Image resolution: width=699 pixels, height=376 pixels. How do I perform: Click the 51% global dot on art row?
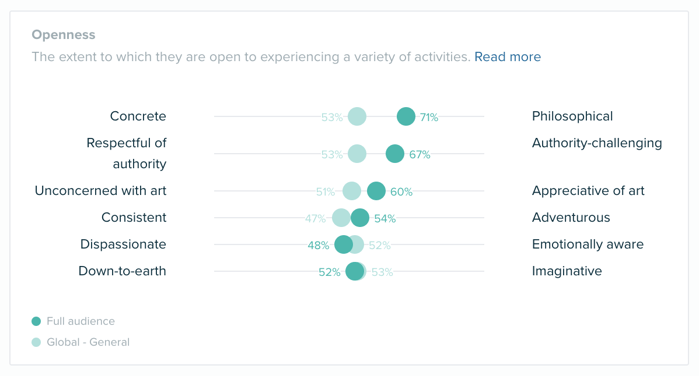coord(352,191)
